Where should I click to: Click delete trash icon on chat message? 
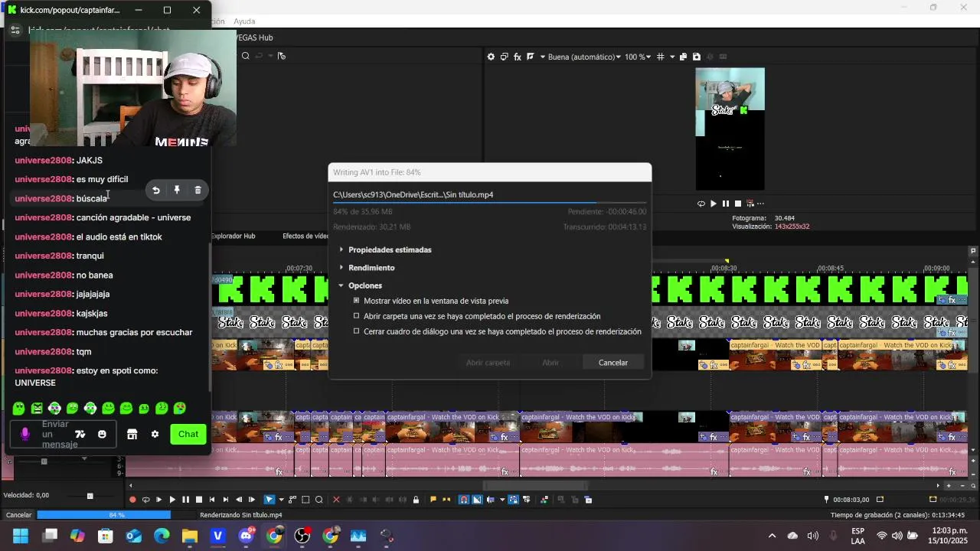point(198,190)
